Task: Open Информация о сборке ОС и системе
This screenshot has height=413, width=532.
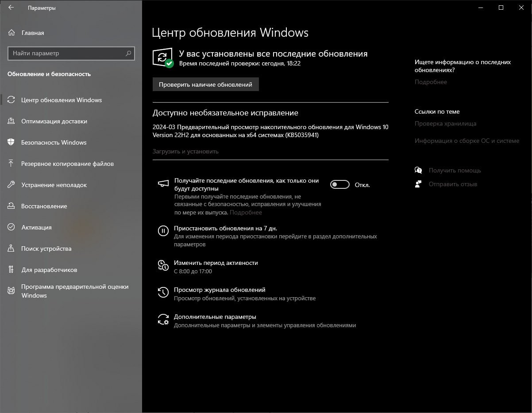Action: [x=467, y=141]
